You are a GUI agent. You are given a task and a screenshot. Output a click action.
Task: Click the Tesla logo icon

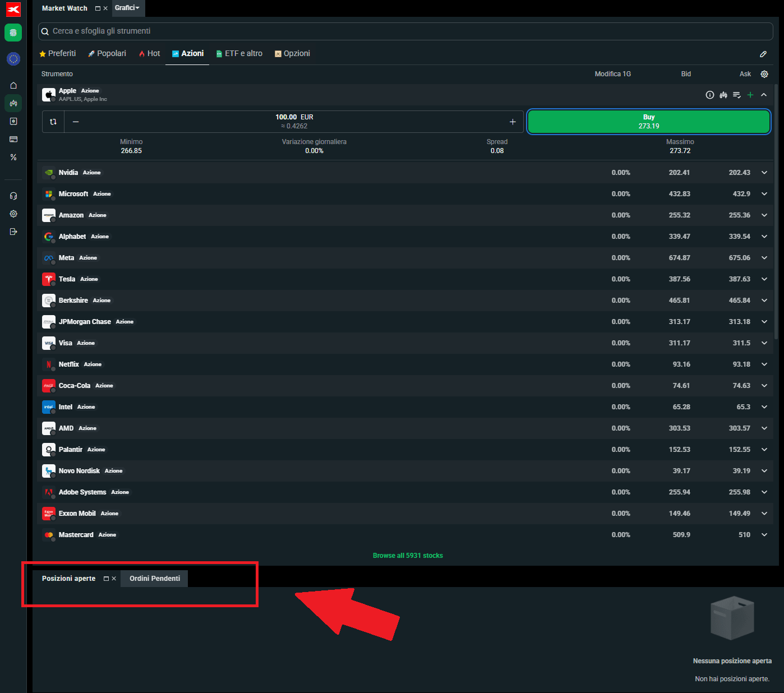point(49,279)
